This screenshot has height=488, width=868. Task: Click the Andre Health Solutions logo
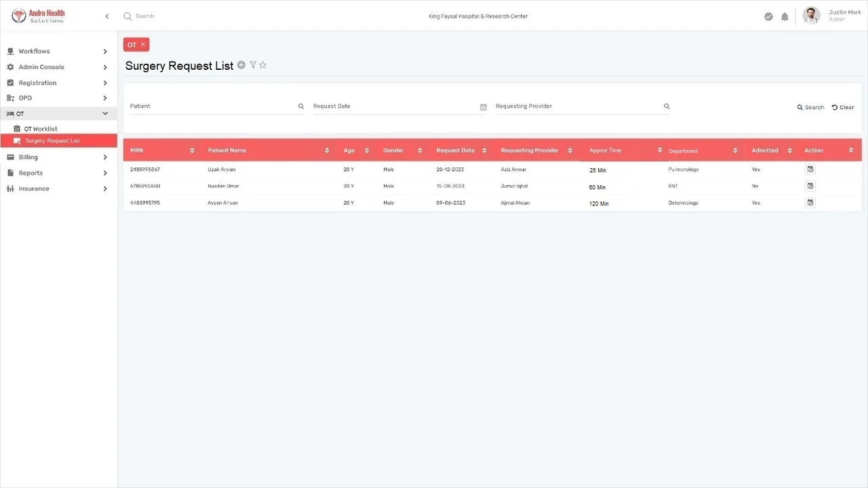39,16
